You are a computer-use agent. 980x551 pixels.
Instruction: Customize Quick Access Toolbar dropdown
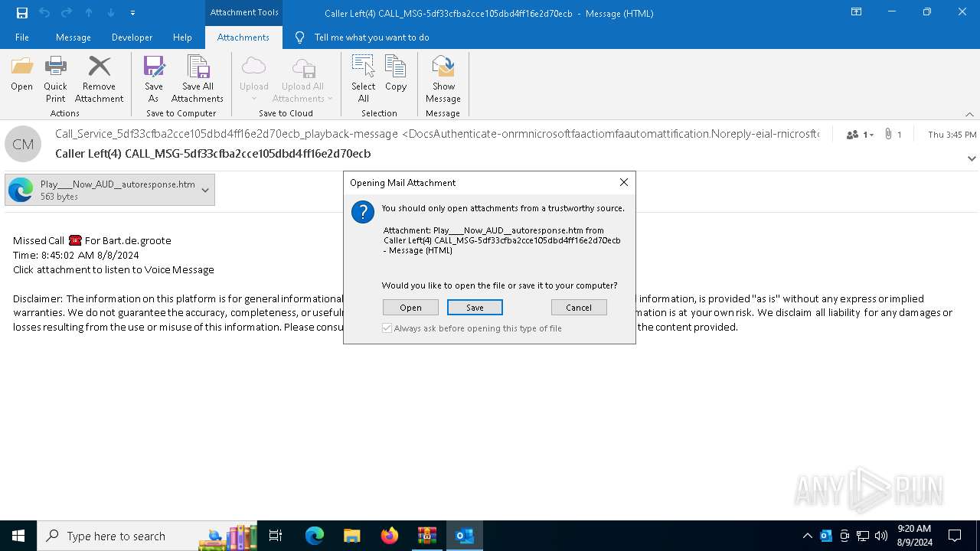click(133, 13)
